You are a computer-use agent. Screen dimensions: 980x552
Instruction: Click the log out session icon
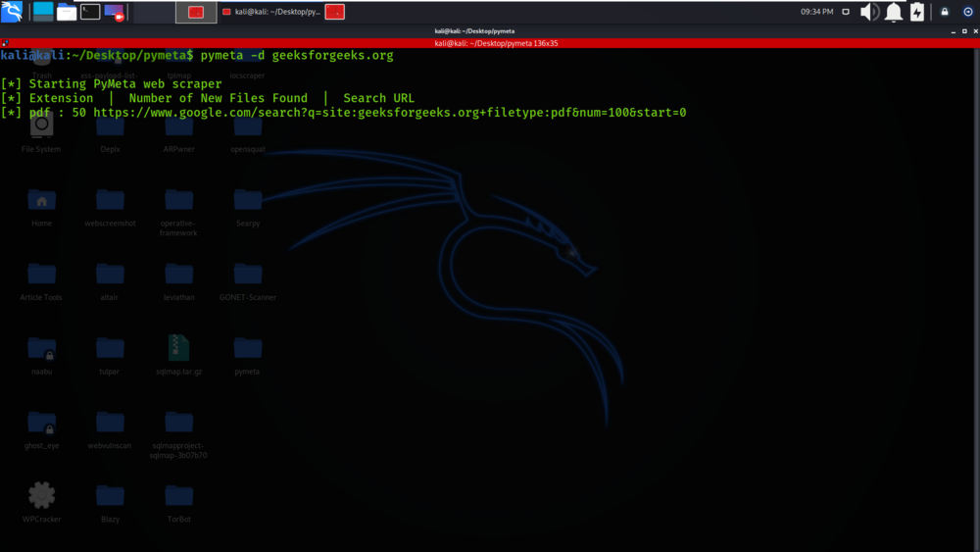point(968,12)
